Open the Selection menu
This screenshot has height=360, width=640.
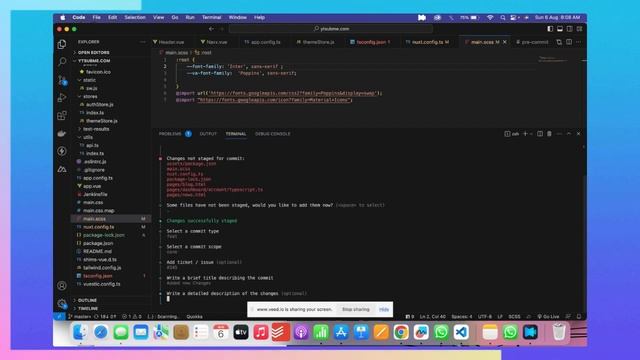(x=135, y=18)
